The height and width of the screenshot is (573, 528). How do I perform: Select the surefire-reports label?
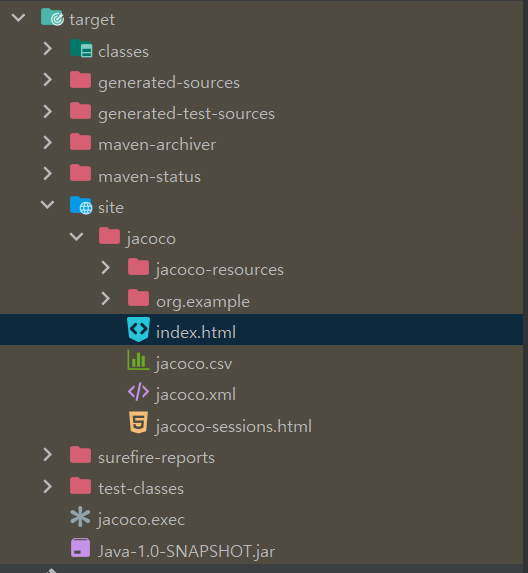156,458
